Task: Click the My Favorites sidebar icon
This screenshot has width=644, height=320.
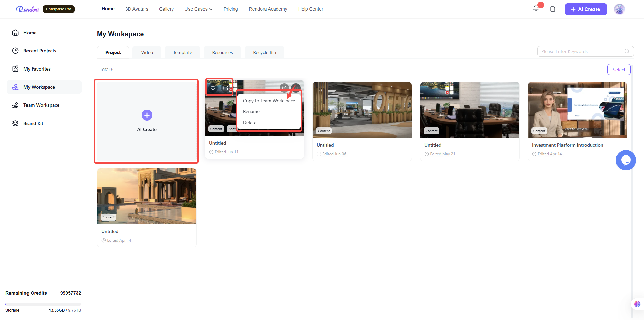Action: coord(15,69)
